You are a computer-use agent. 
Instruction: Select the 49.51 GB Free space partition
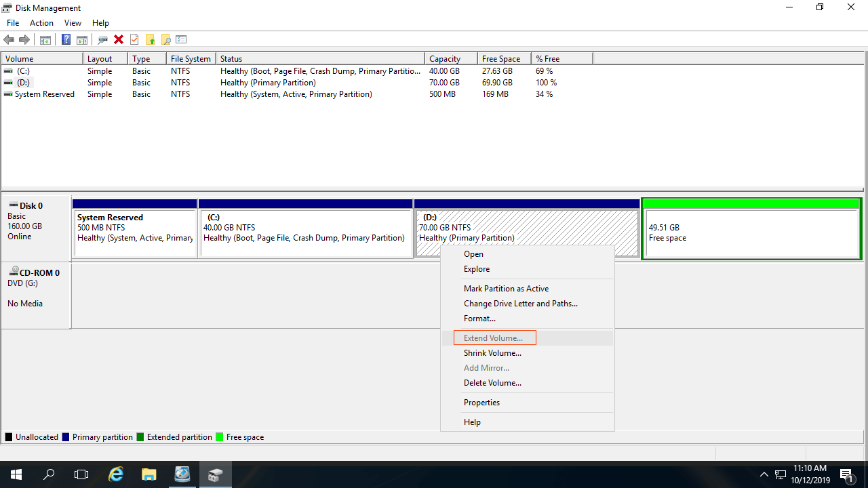tap(751, 233)
